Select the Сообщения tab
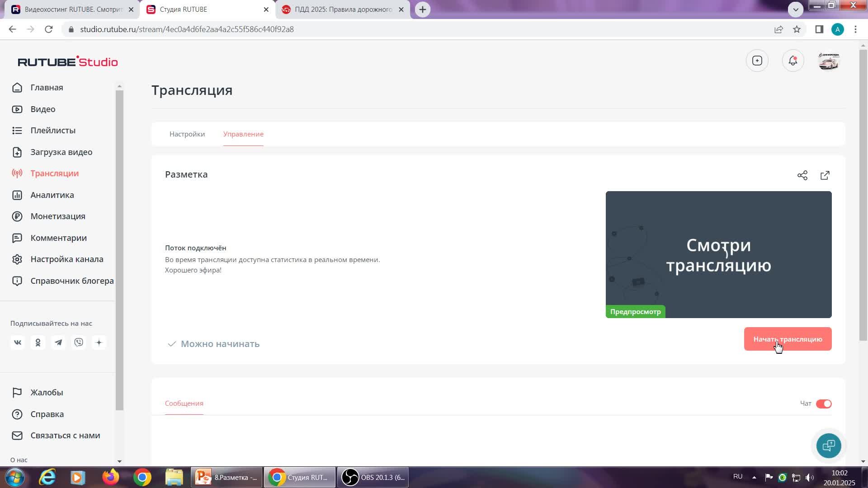 tap(184, 403)
